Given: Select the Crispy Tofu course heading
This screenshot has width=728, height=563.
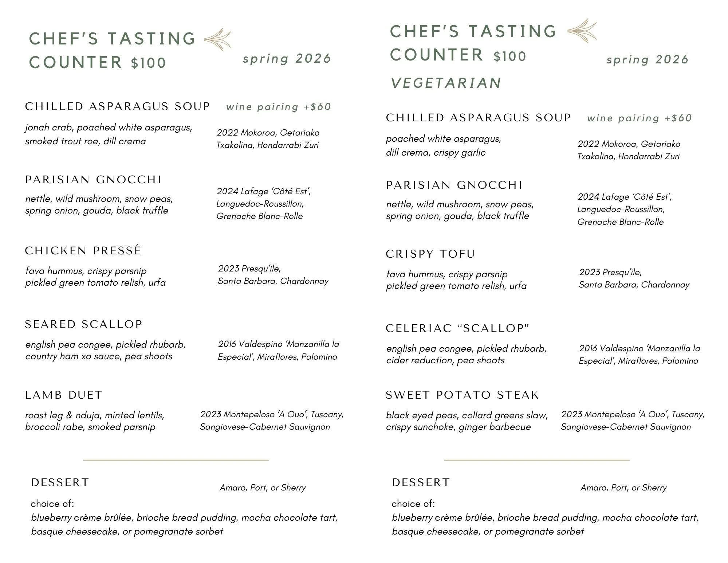Looking at the screenshot, I should [x=430, y=254].
